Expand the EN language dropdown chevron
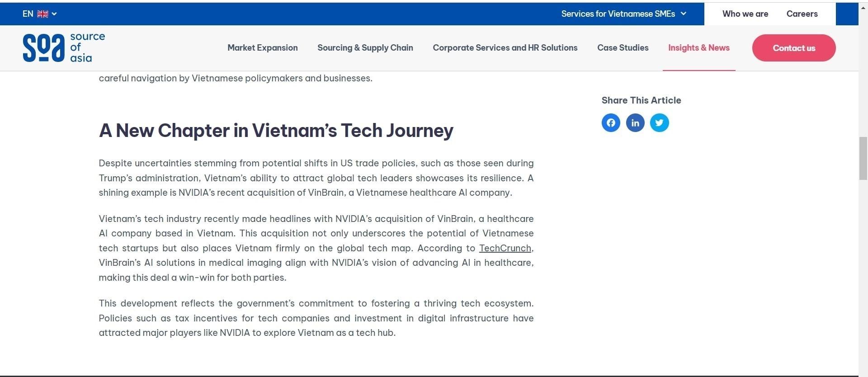Screen dimensions: 868x377 pyautogui.click(x=54, y=14)
